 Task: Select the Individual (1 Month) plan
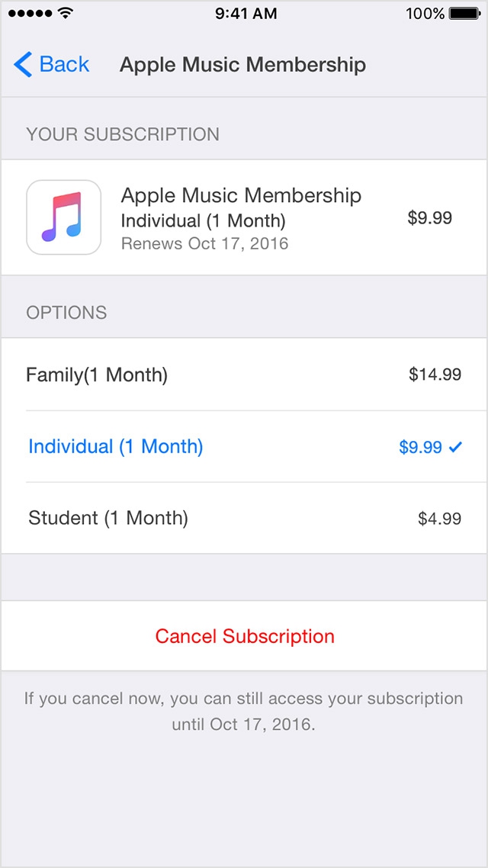click(x=116, y=446)
